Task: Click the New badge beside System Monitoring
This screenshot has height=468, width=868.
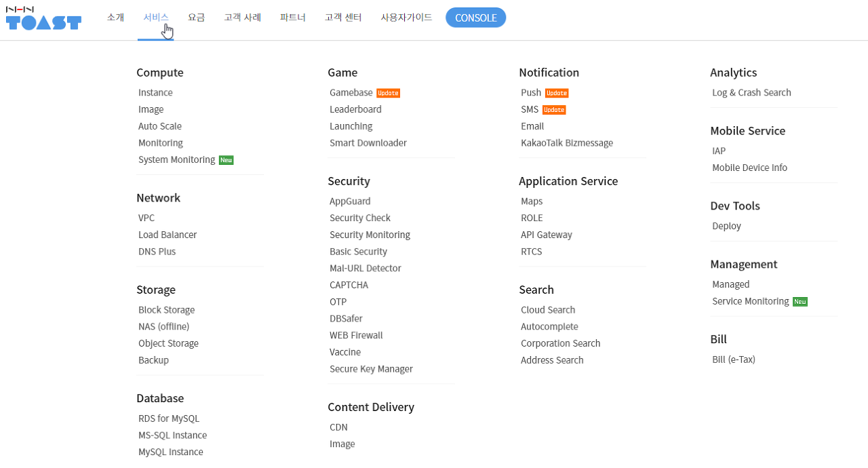Action: pyautogui.click(x=226, y=160)
